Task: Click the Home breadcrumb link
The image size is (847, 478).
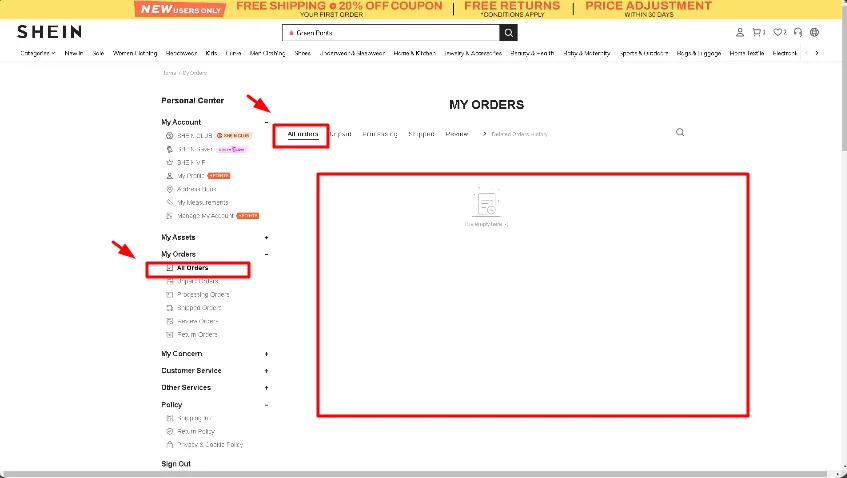Action: click(x=170, y=73)
